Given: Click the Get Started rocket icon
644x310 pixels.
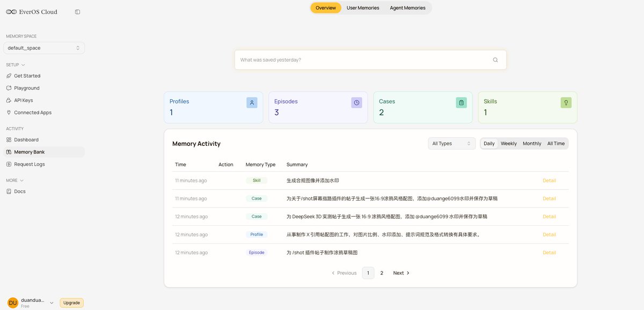Looking at the screenshot, I should (x=9, y=76).
